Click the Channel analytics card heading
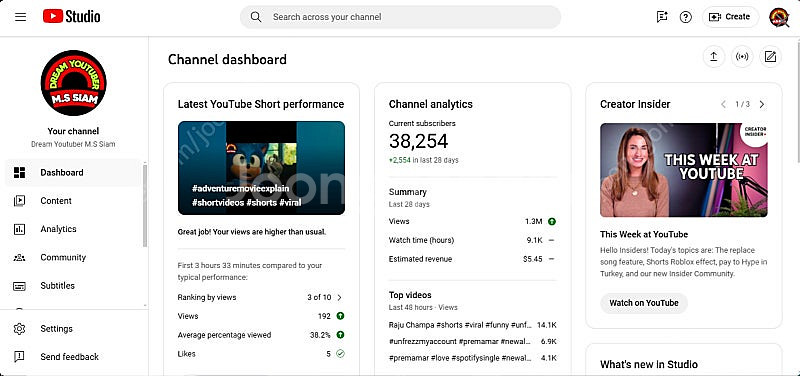This screenshot has width=800, height=376. pyautogui.click(x=431, y=104)
